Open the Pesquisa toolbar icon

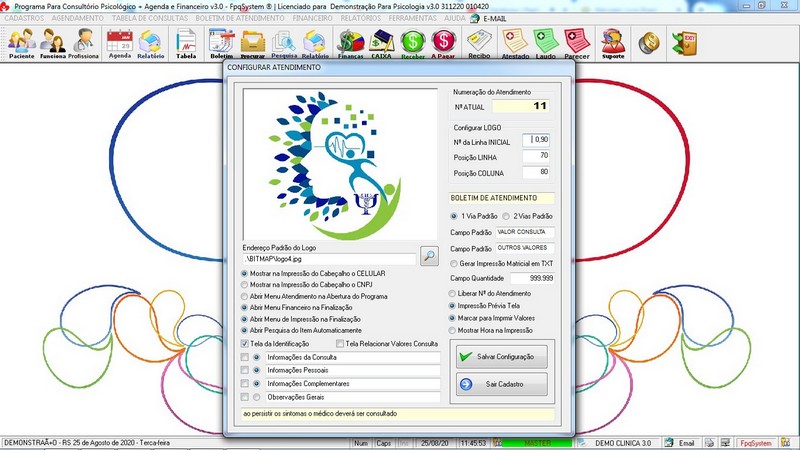(284, 43)
